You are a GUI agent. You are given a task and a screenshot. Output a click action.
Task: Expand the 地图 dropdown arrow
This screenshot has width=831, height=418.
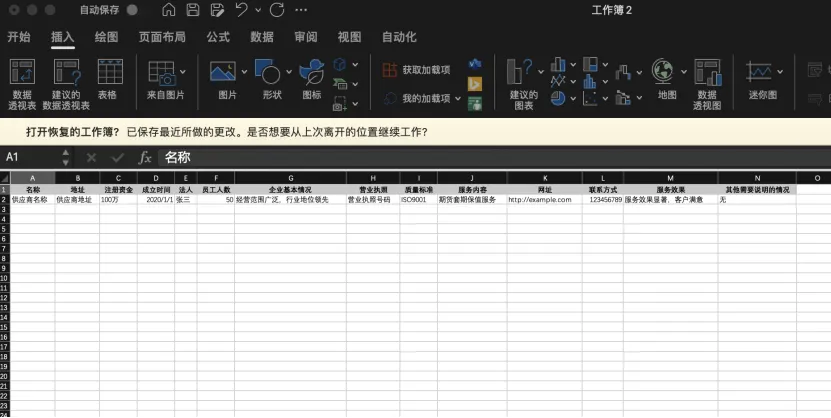pos(684,72)
